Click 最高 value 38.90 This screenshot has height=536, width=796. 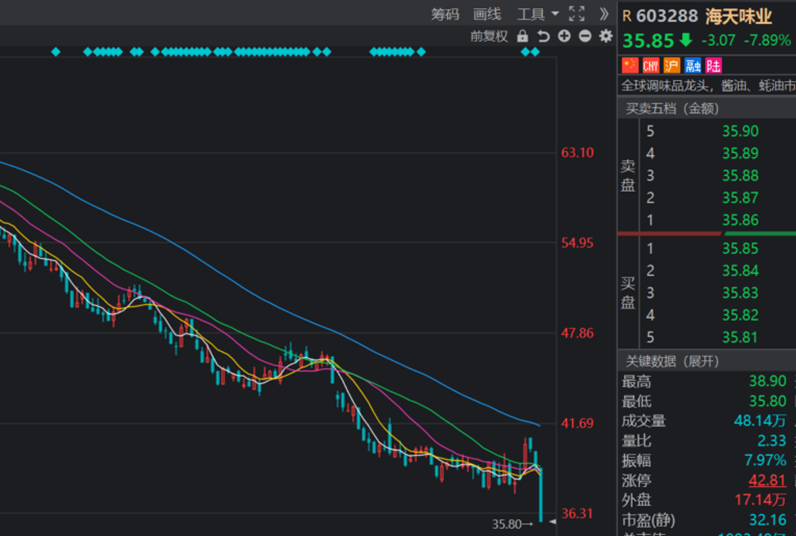click(768, 381)
